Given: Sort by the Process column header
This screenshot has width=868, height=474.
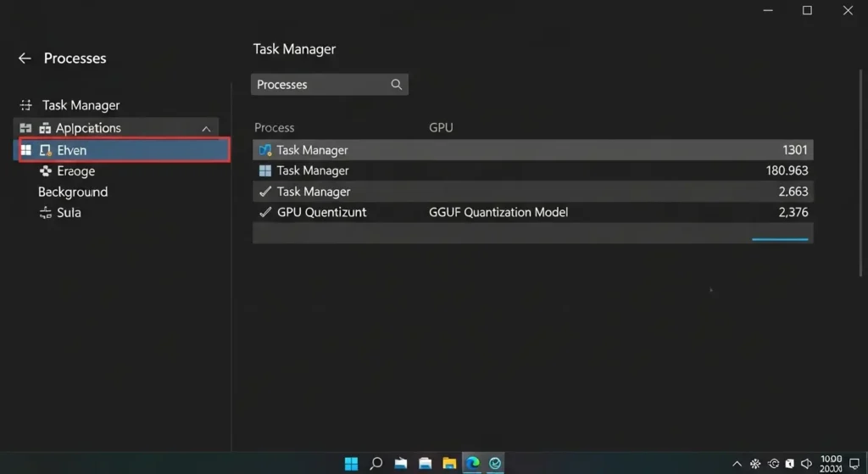Looking at the screenshot, I should pos(274,128).
